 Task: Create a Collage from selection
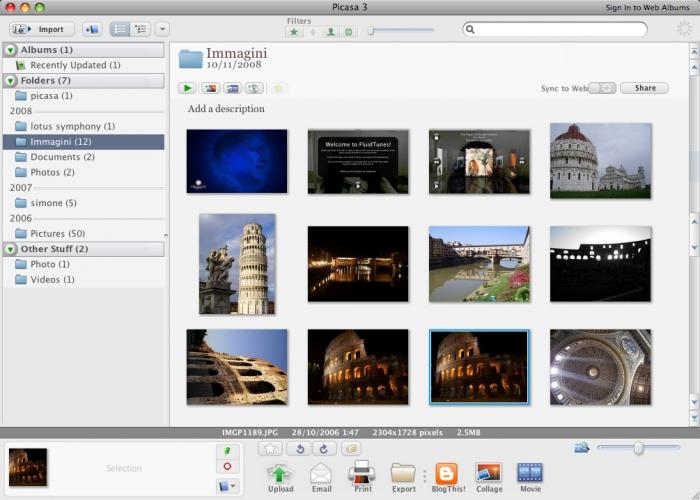click(489, 473)
